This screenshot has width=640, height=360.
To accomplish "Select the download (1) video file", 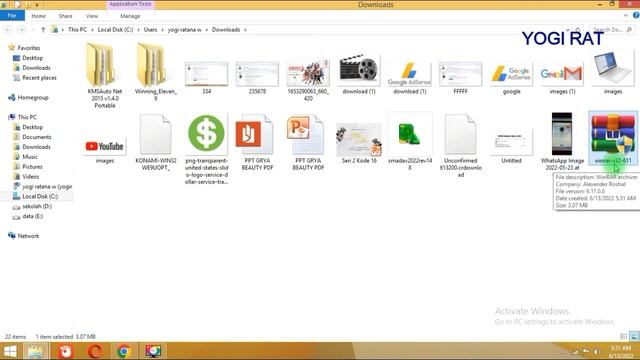I will click(x=359, y=74).
